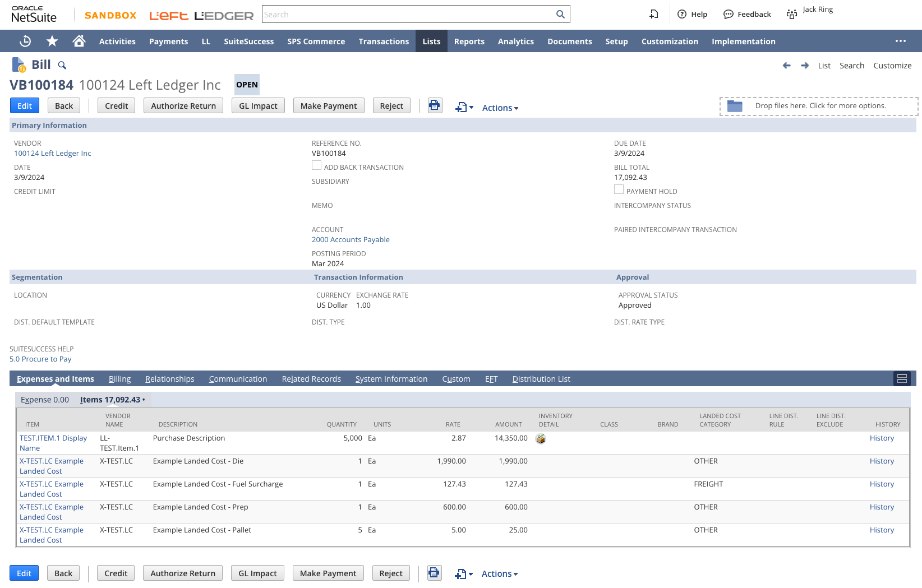Click the file cabinet folder icon
The image size is (922, 588).
(x=735, y=106)
